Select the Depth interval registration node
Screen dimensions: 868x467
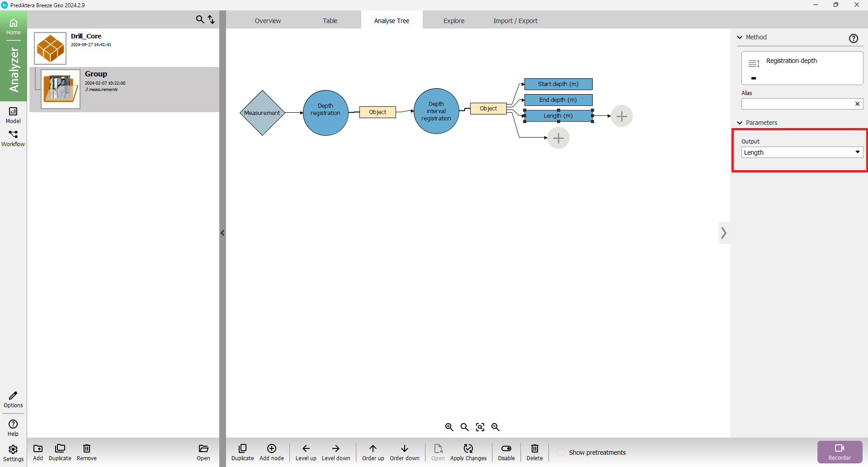(x=436, y=111)
